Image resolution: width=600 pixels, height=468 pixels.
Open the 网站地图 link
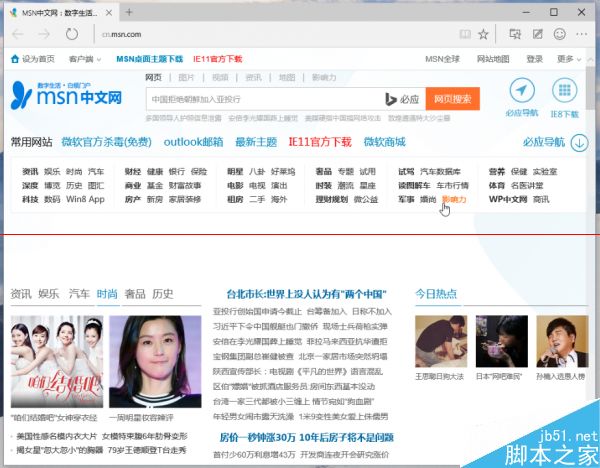(x=493, y=59)
